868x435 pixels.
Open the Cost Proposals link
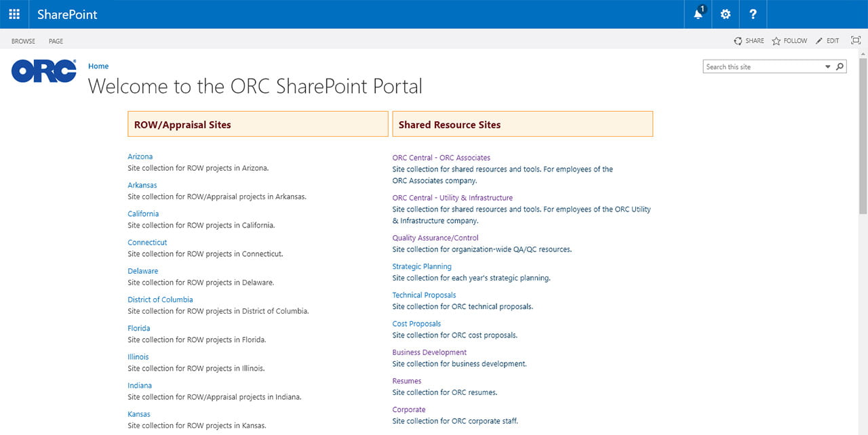click(x=416, y=323)
